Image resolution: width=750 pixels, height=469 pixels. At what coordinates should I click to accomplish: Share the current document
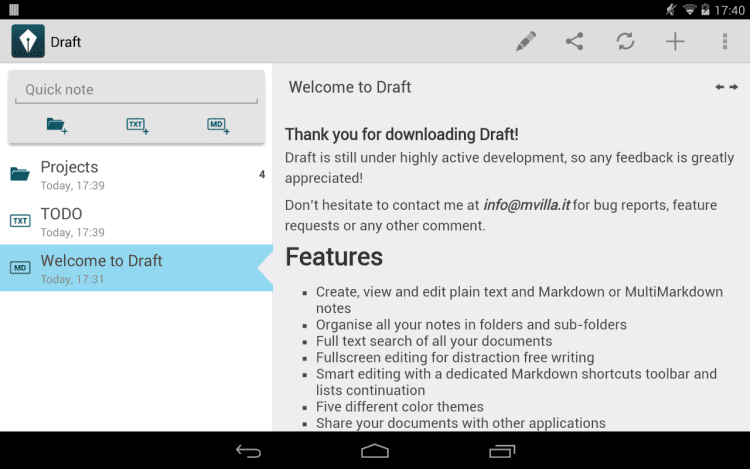click(574, 42)
